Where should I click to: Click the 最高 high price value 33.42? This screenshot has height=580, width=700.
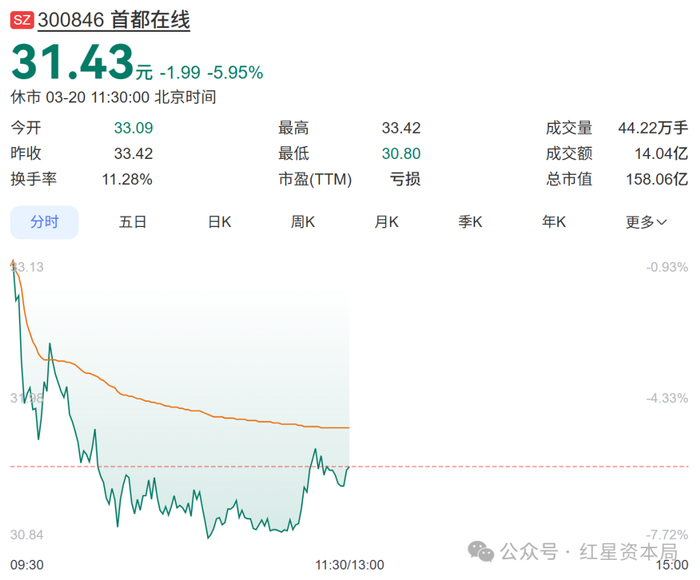coord(401,128)
